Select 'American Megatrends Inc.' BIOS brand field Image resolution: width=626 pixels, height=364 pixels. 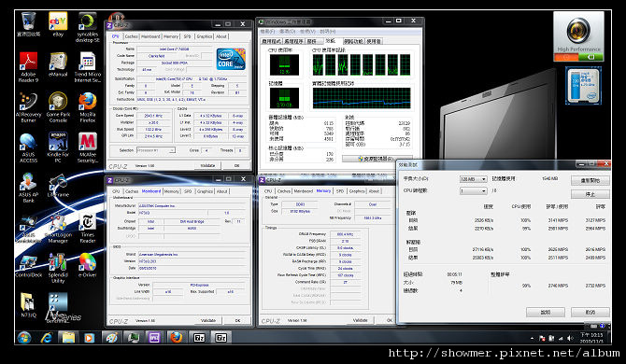click(192, 254)
